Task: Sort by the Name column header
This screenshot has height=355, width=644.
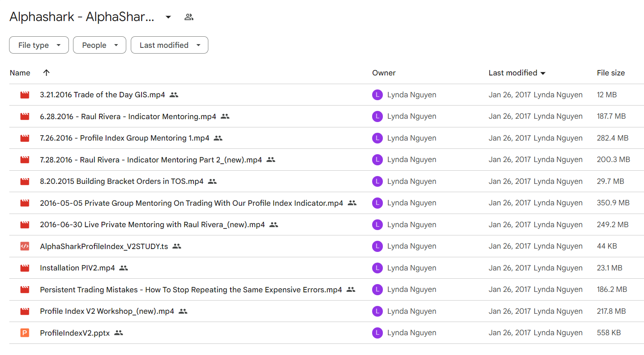Action: pyautogui.click(x=20, y=73)
